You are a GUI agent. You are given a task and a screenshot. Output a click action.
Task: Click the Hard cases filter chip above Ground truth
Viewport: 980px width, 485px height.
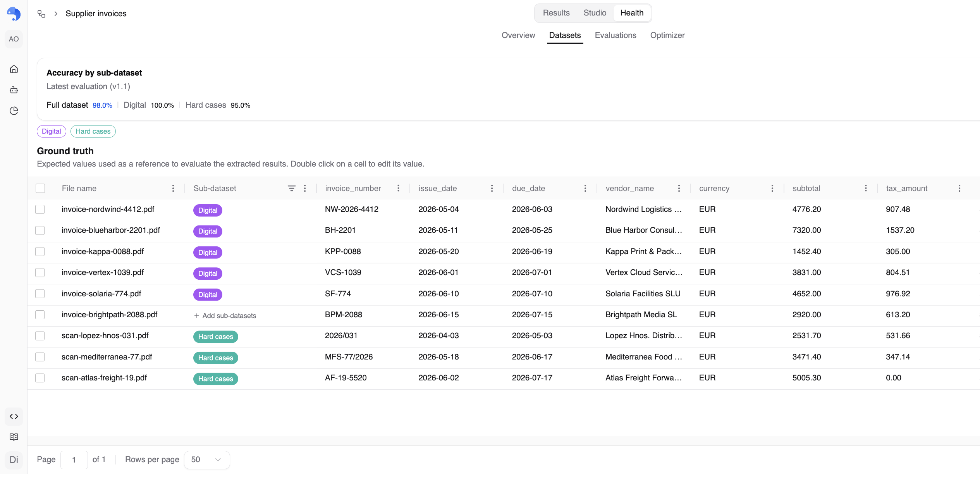[x=93, y=131]
